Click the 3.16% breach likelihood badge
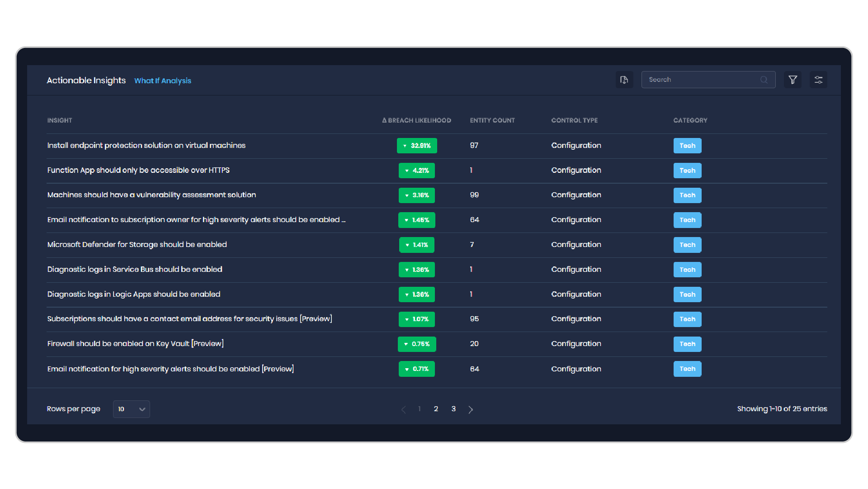This screenshot has height=489, width=868. (x=417, y=195)
